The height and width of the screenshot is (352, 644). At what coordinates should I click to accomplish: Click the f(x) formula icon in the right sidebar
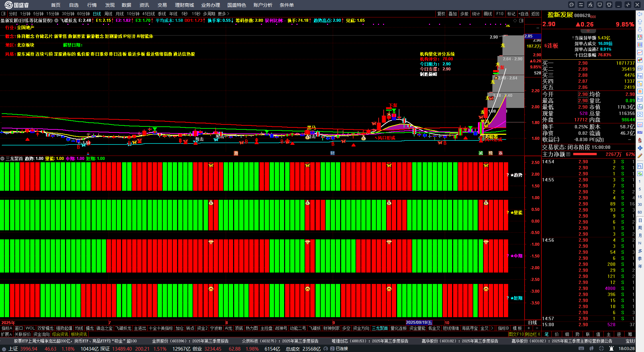coord(640,107)
